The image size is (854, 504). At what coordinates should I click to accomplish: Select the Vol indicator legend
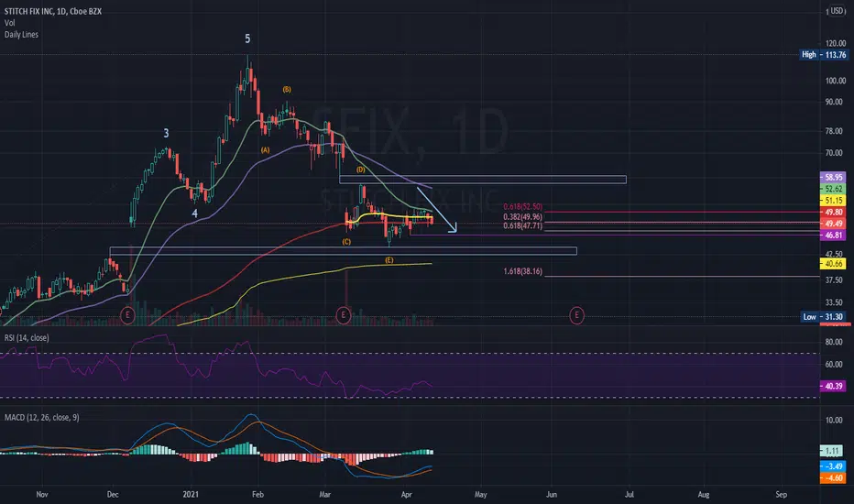(10, 23)
